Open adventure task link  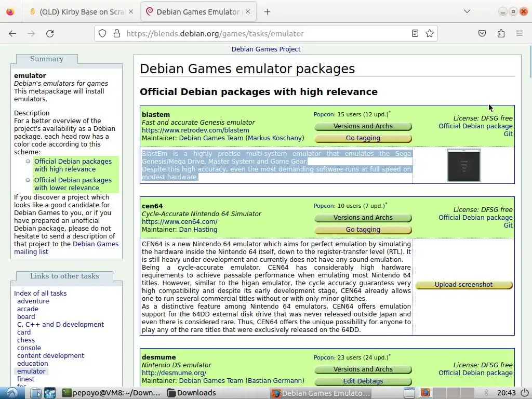(33, 301)
